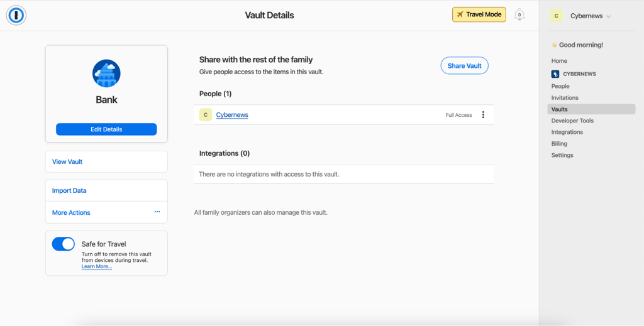Follow the Learn More link
Screen dimensions: 644x326
point(96,266)
